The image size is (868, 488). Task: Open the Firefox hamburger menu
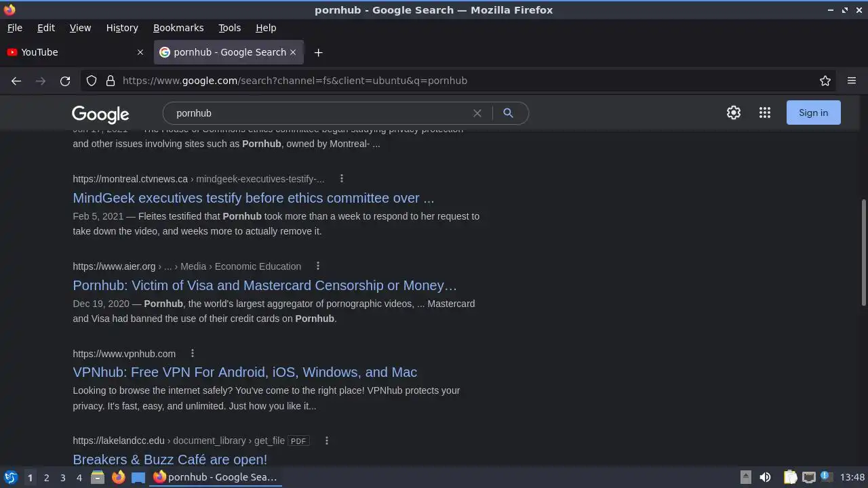[852, 81]
